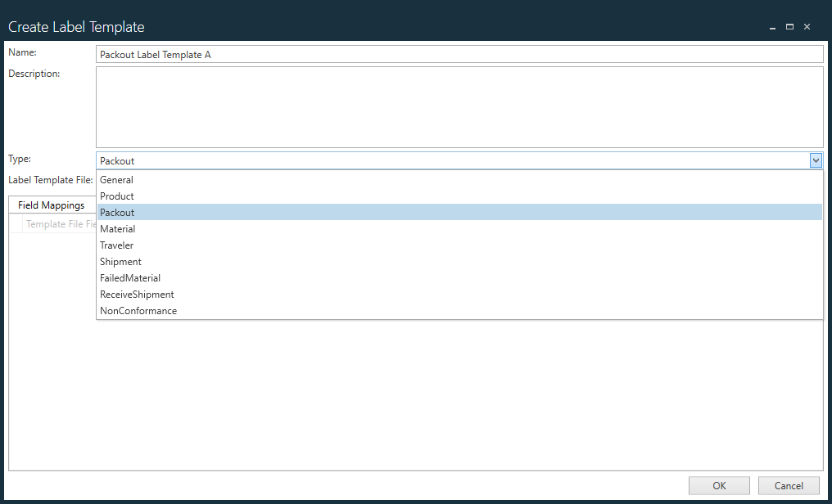
Task: Confirm with the OK button
Action: coord(718,485)
